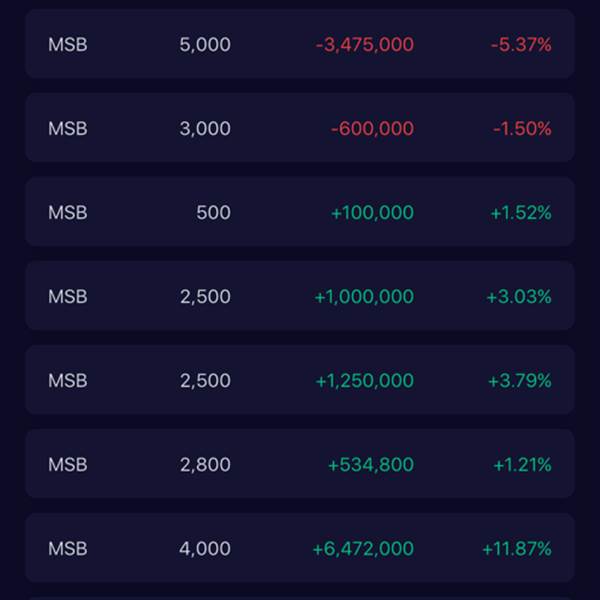600x600 pixels.
Task: Open the MSB row with 3,000 quantity
Action: (205, 129)
